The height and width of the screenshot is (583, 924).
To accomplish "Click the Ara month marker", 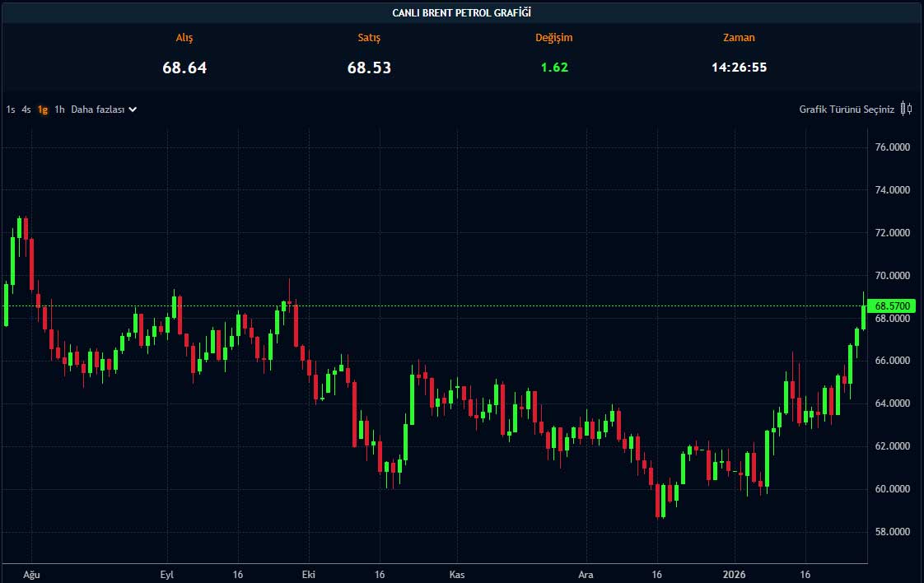I will (586, 574).
